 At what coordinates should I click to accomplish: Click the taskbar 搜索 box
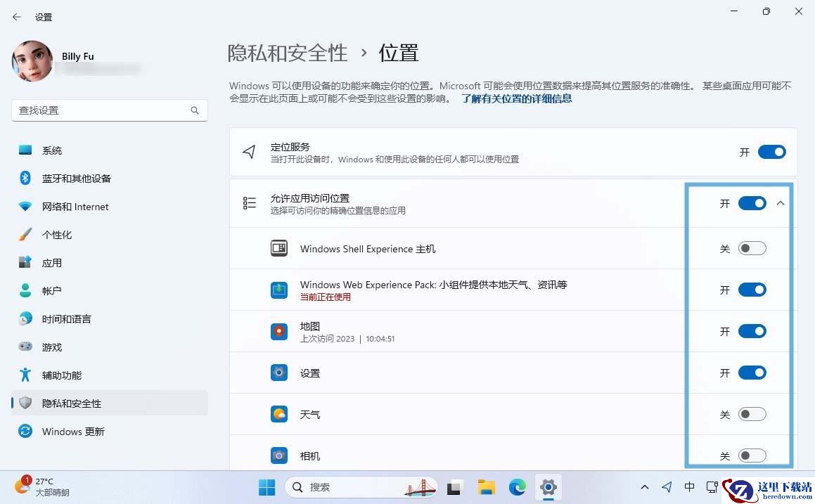tap(361, 487)
